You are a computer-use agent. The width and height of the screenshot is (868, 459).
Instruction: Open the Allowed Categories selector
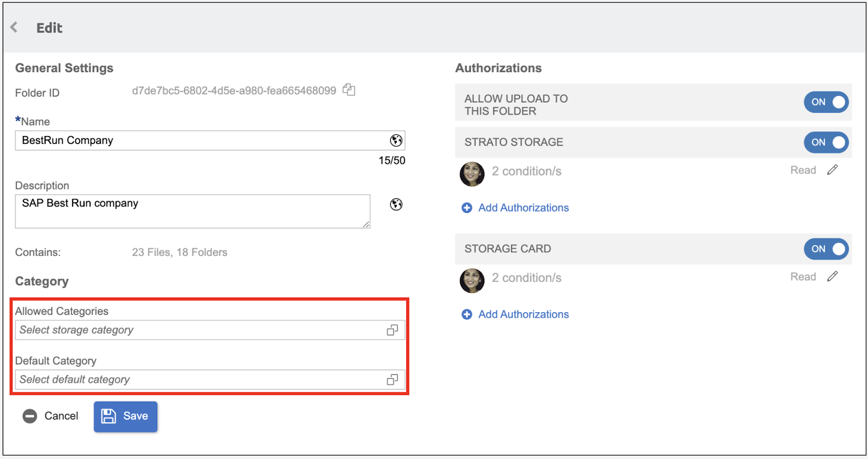point(392,330)
